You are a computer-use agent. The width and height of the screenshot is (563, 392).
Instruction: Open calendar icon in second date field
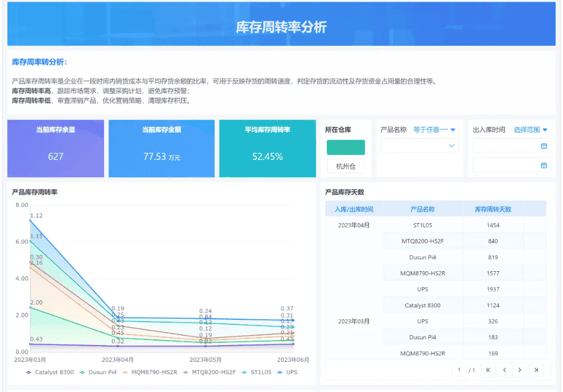[x=543, y=166]
